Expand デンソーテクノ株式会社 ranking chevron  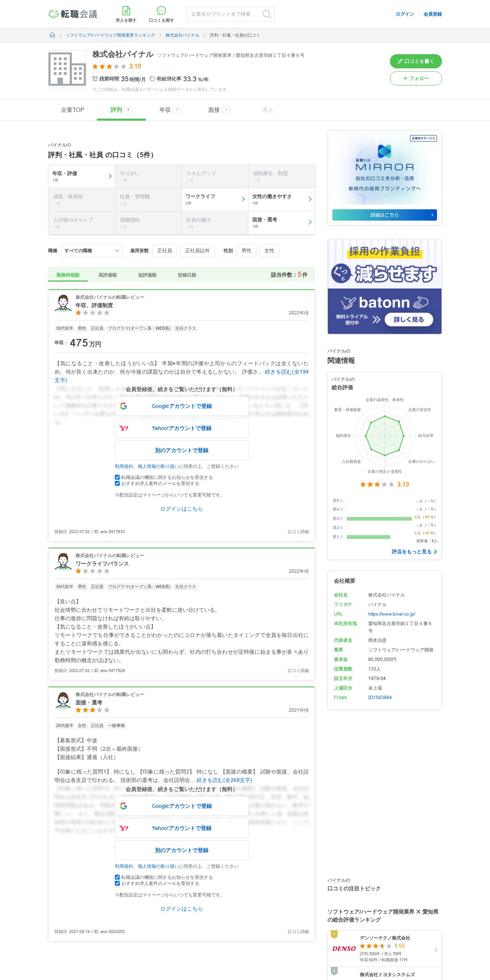436,949
